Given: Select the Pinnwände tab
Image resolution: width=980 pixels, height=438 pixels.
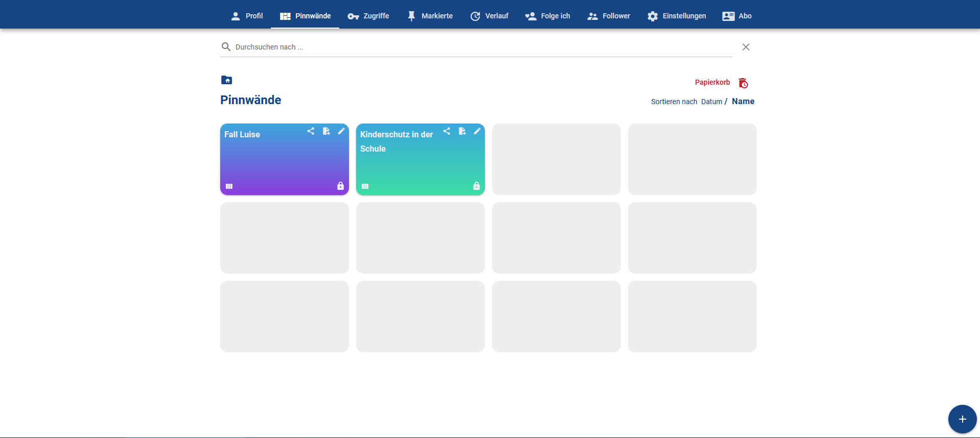Looking at the screenshot, I should click(x=305, y=16).
